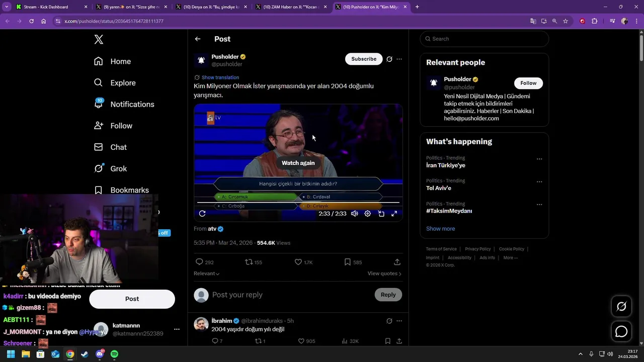Click the floating Grok button
The image size is (644, 362).
[x=621, y=306]
